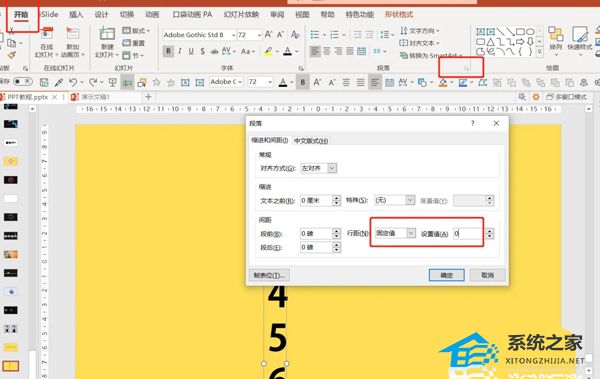Viewport: 600px width, 379px height.
Task: Add a new document tab with plus
Action: pyautogui.click(x=148, y=97)
